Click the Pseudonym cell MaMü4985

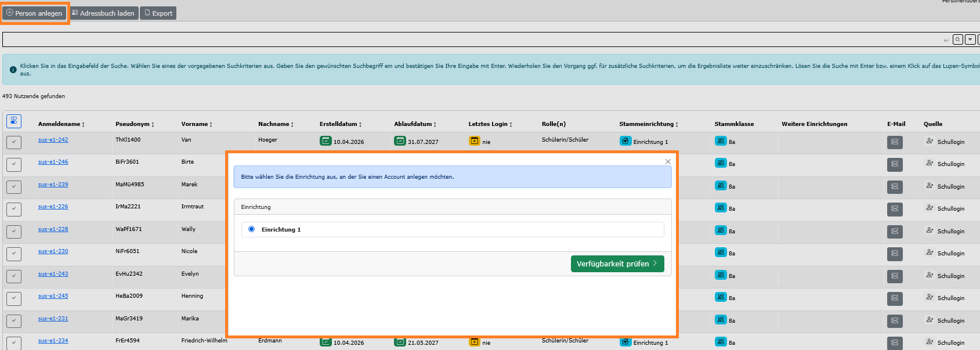[130, 185]
